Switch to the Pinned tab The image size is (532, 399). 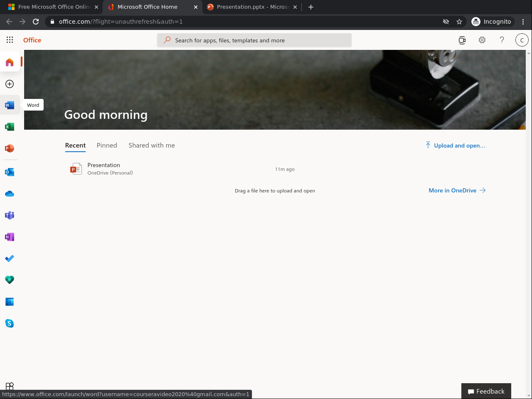pyautogui.click(x=107, y=145)
